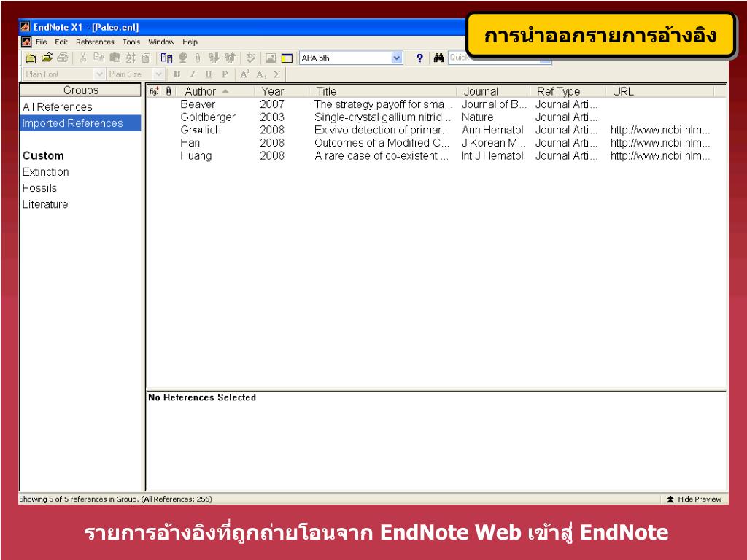Select the Extinction custom group
This screenshot has width=747, height=560.
point(46,172)
